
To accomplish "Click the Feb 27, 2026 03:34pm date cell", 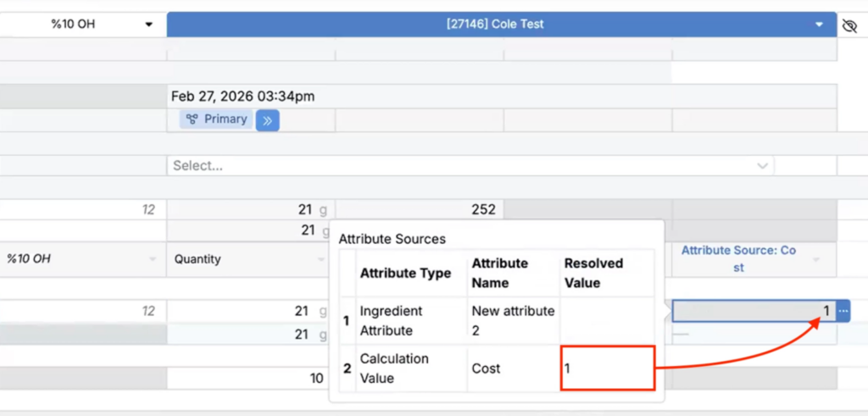I will pos(242,97).
